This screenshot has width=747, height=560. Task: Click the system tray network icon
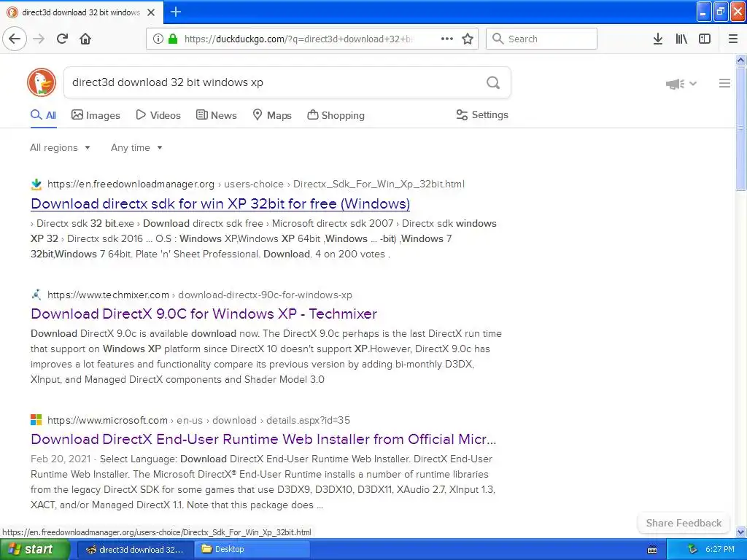point(692,549)
